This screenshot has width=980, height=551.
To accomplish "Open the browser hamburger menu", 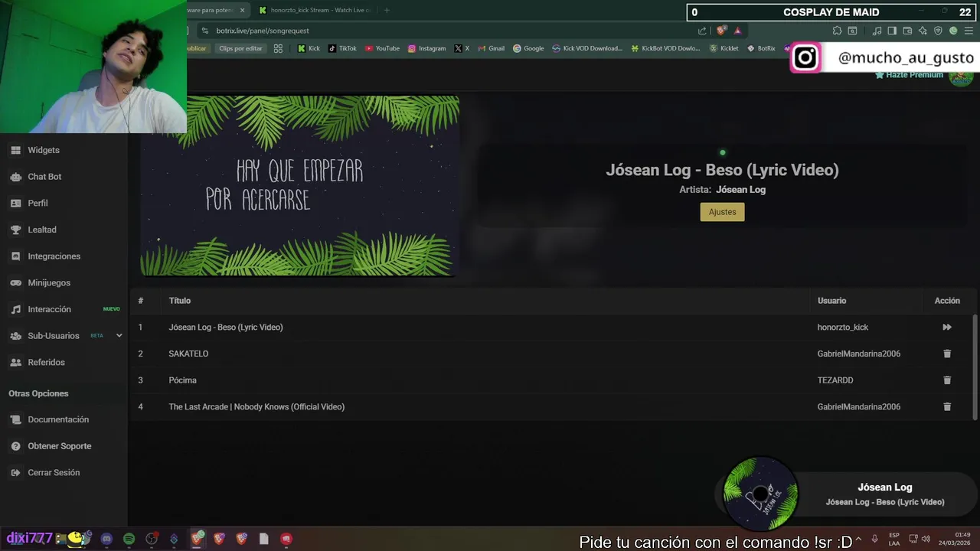I will pos(969,31).
